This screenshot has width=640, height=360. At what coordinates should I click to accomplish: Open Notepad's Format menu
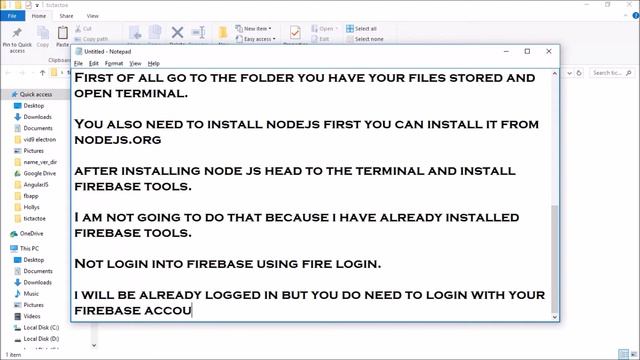click(114, 63)
